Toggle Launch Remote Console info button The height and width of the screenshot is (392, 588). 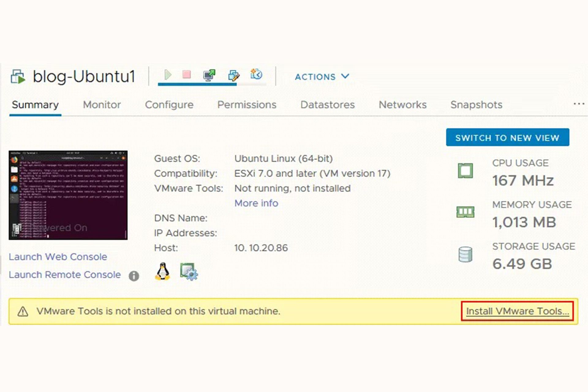[x=135, y=275]
